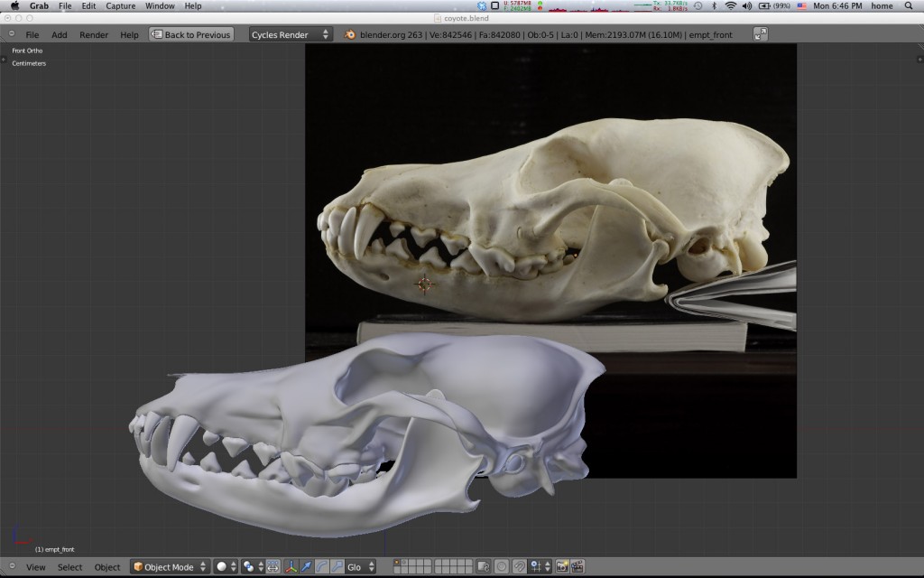Open Blender's Add menu
The height and width of the screenshot is (578, 924).
pos(60,33)
